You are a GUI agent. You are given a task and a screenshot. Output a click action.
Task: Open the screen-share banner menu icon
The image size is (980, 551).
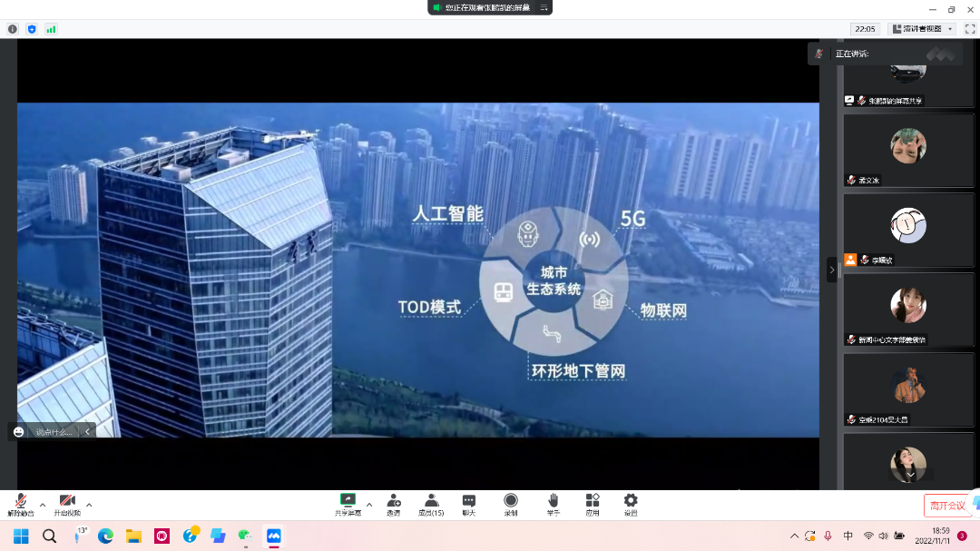(543, 7)
